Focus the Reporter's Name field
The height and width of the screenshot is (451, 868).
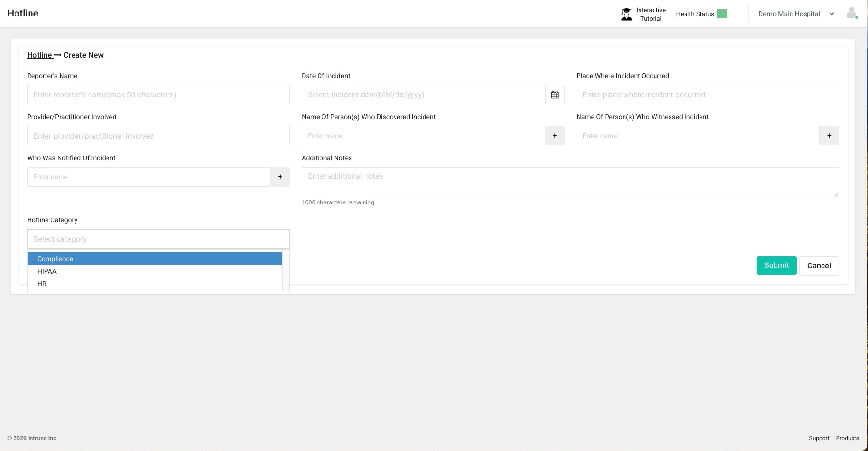(158, 94)
